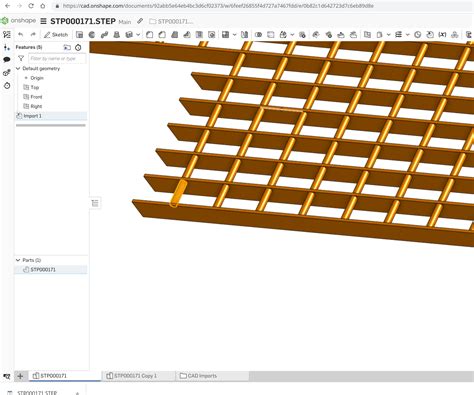474x395 pixels.
Task: Open the Transform tool dropdown arrow
Action: [292, 35]
